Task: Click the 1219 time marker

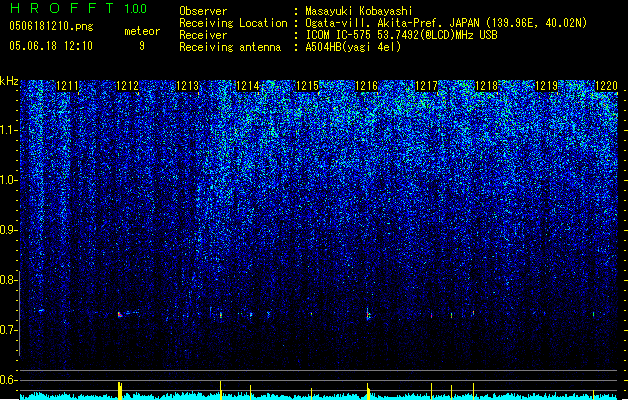Action: [x=546, y=86]
